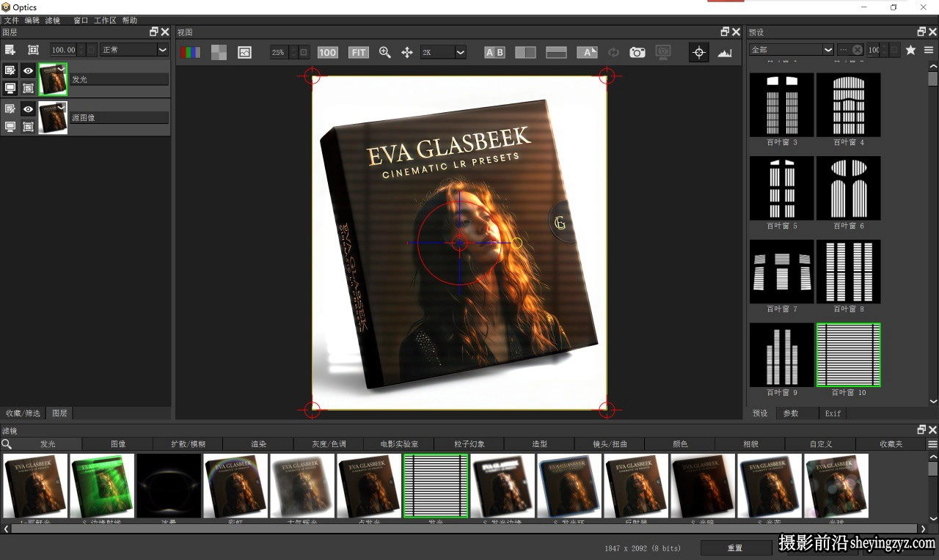
Task: Open the 渲染 filter category
Action: pos(258,444)
